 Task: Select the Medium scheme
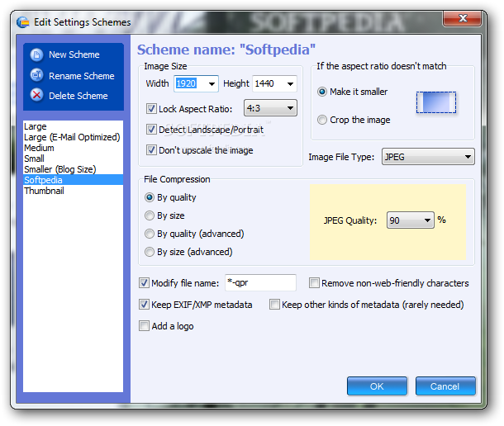[x=73, y=148]
